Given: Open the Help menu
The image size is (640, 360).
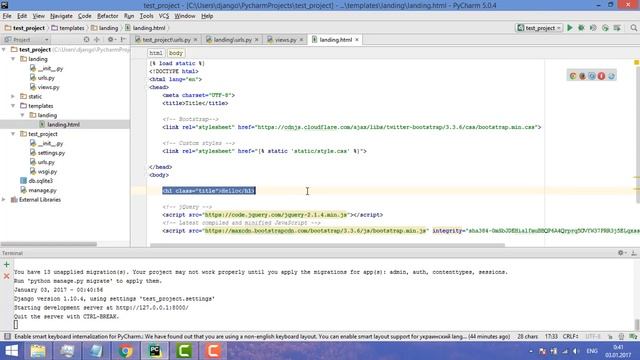Looking at the screenshot, I should (207, 16).
